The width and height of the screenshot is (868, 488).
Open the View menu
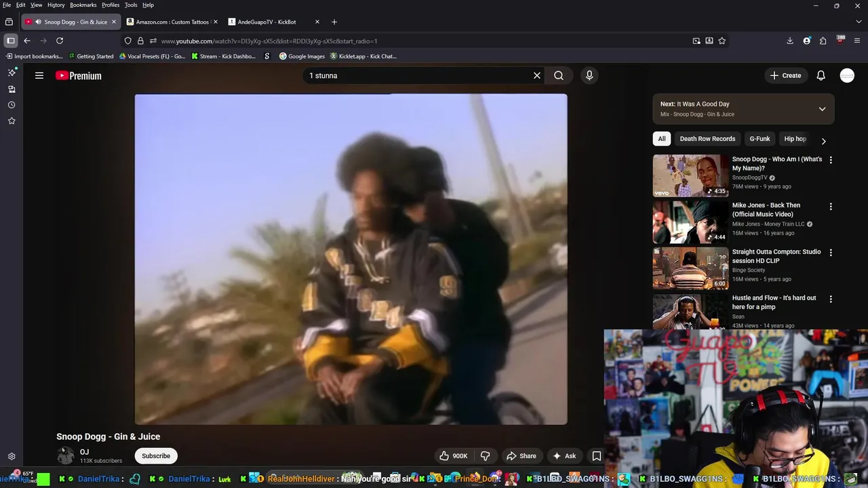(36, 5)
